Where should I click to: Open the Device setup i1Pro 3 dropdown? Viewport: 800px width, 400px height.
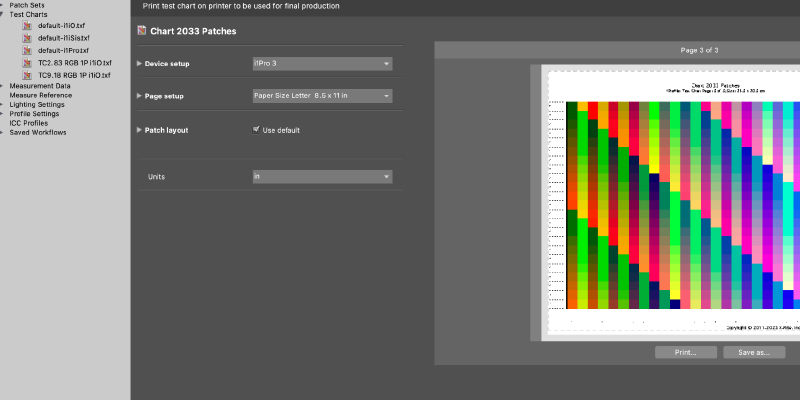tap(322, 64)
